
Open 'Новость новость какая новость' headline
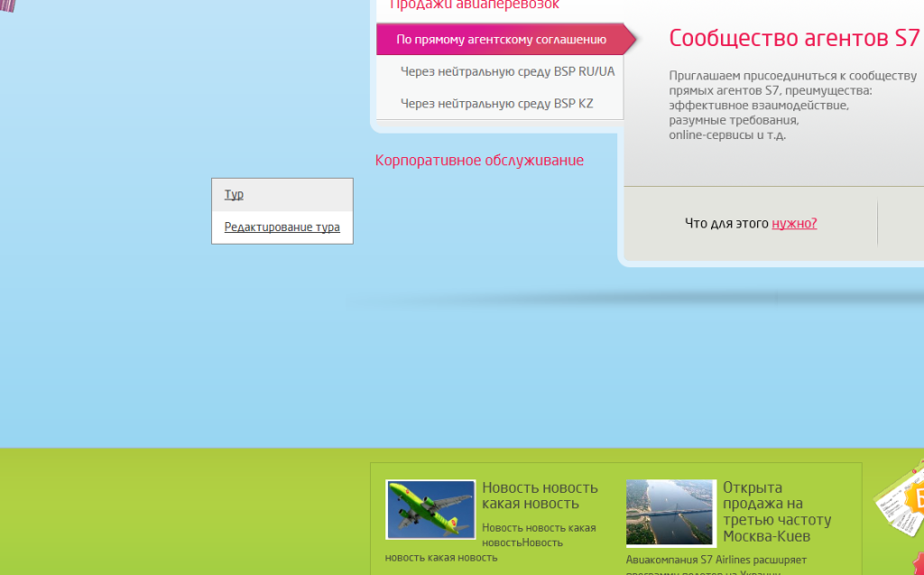click(540, 496)
